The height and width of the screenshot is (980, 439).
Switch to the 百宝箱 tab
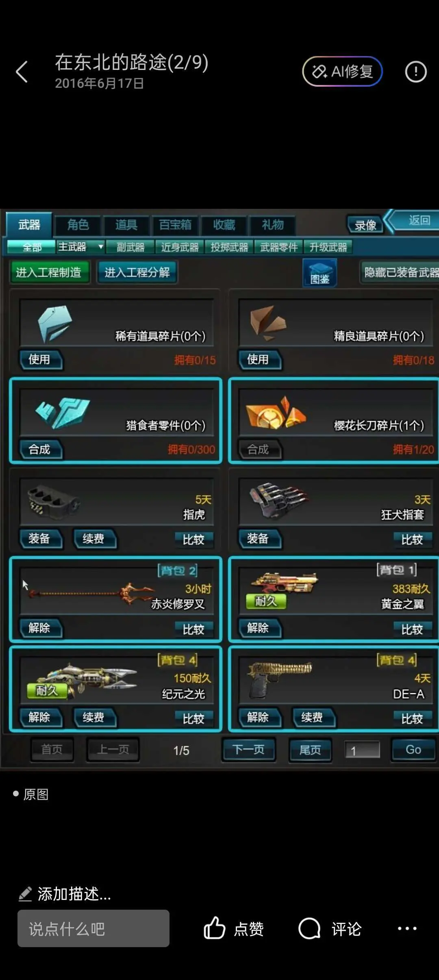[175, 225]
